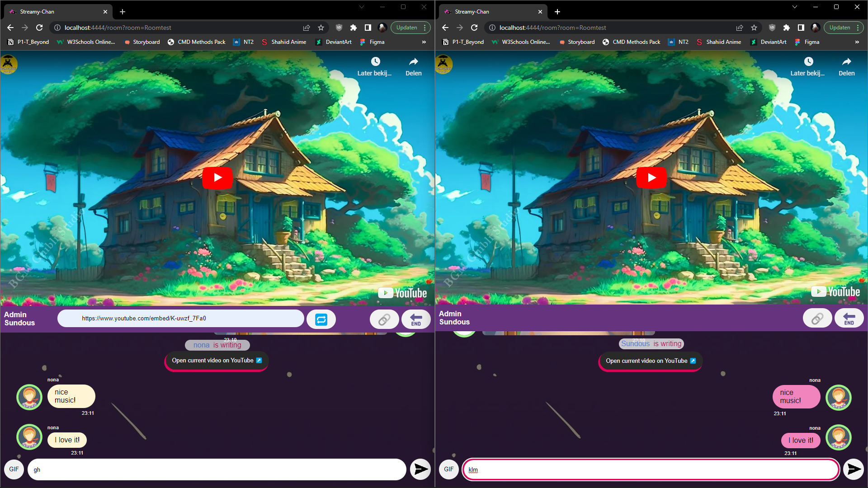Click Updaten button in right browser
Viewport: 868px width, 488px height.
[840, 28]
